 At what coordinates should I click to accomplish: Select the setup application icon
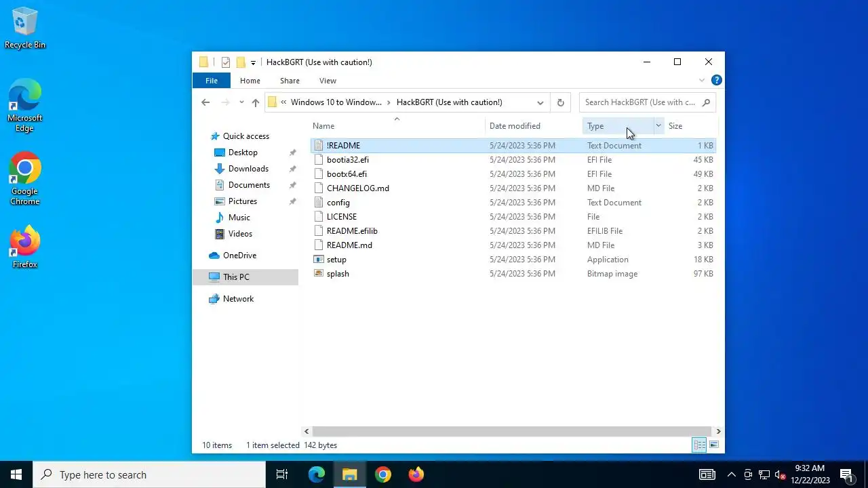(319, 260)
